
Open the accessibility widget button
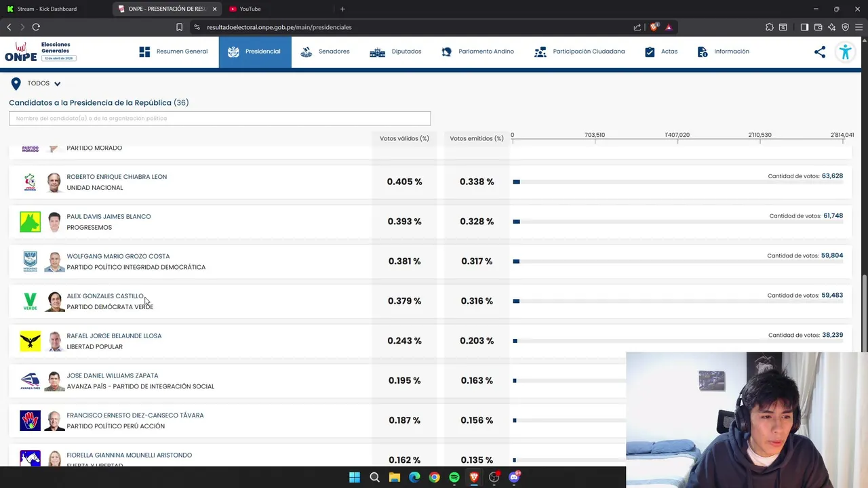tap(845, 52)
